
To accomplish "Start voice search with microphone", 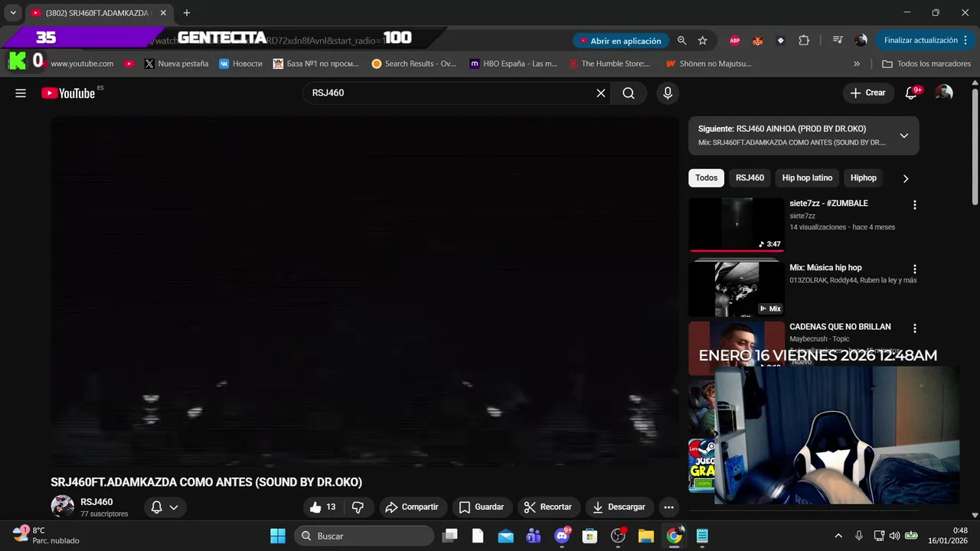I will click(668, 93).
